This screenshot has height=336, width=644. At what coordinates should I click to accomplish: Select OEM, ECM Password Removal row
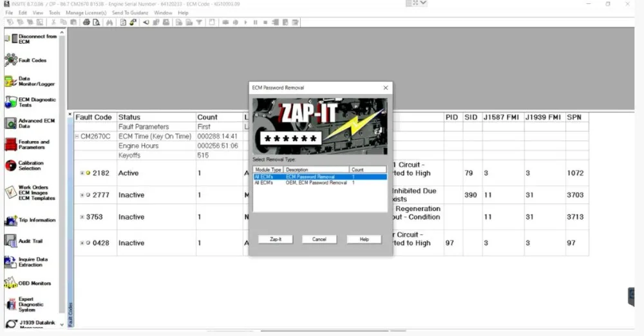[x=320, y=183]
